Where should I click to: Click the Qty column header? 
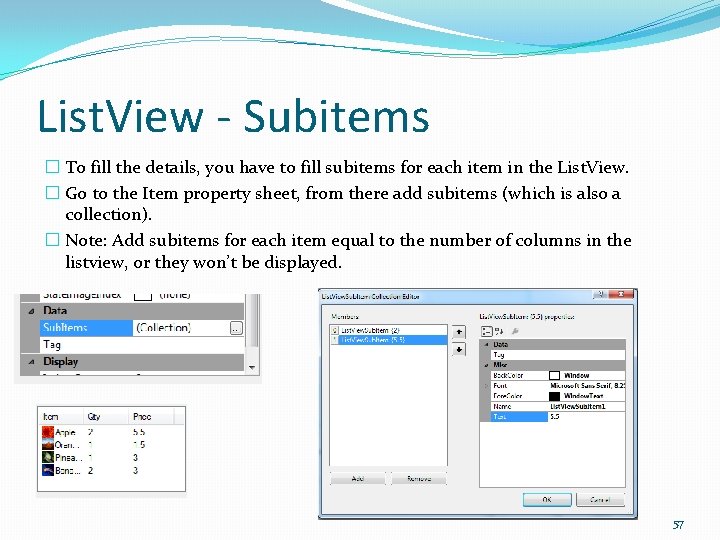[x=106, y=416]
